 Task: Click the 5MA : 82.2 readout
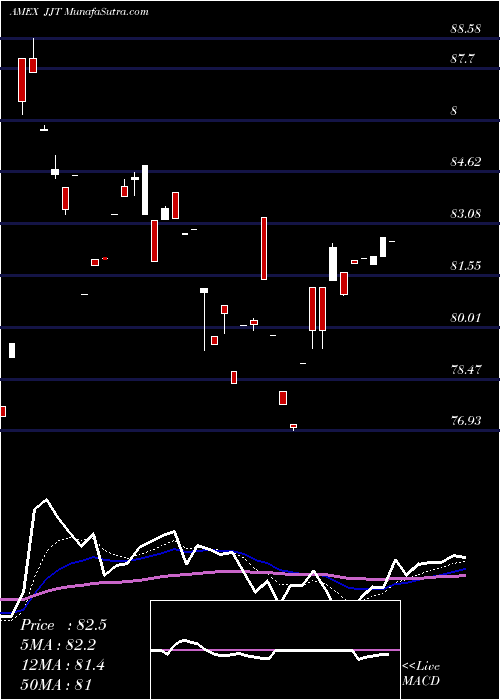[x=58, y=645]
